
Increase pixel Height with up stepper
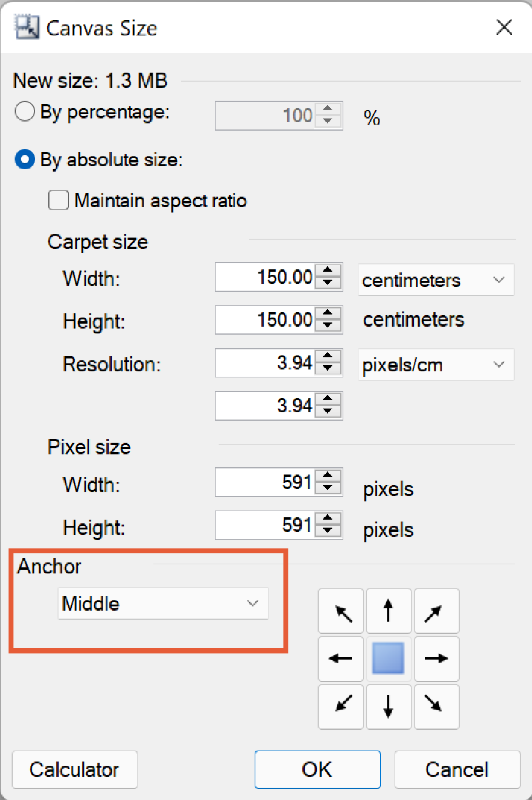328,518
